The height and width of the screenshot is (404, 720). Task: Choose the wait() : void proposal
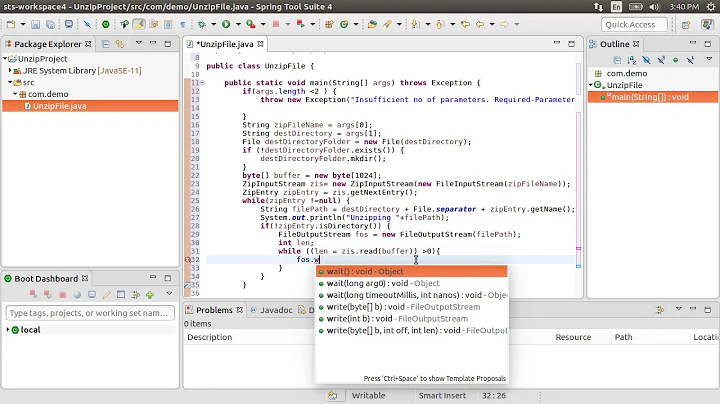pos(411,271)
